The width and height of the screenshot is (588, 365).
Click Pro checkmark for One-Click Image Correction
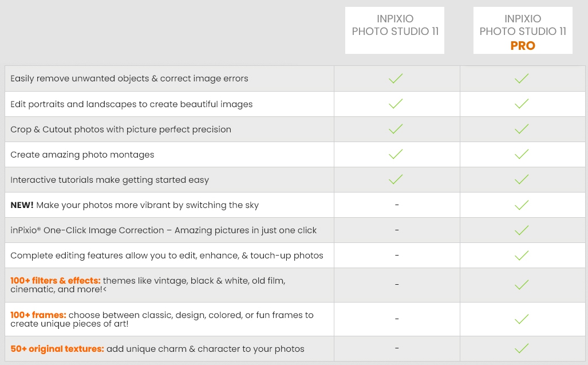(x=522, y=230)
